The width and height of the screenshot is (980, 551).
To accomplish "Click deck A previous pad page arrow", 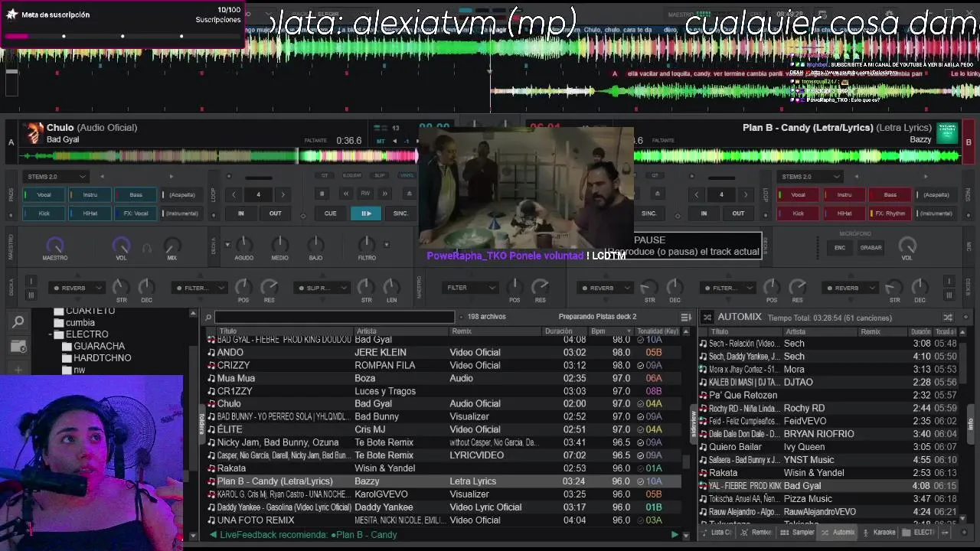I will point(102,177).
